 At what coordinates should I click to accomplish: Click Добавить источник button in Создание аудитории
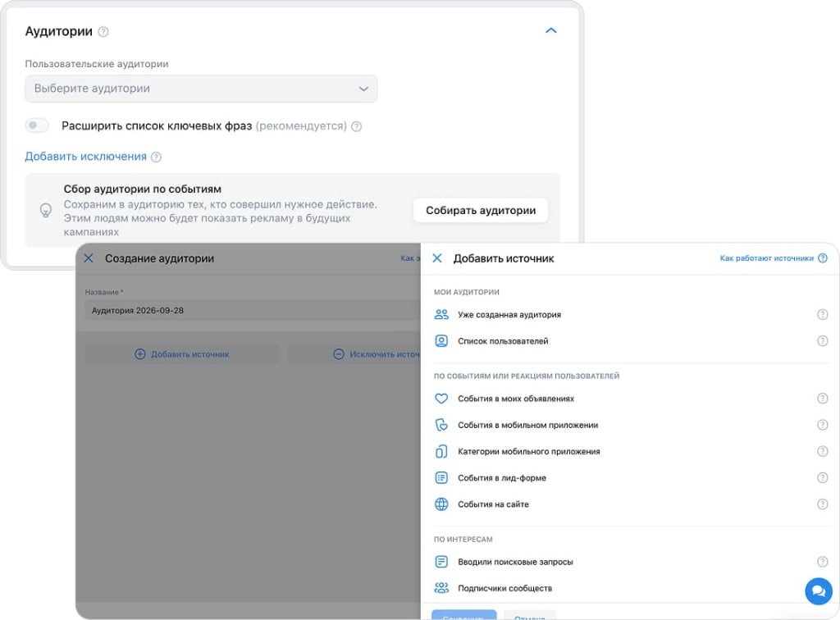pyautogui.click(x=182, y=354)
